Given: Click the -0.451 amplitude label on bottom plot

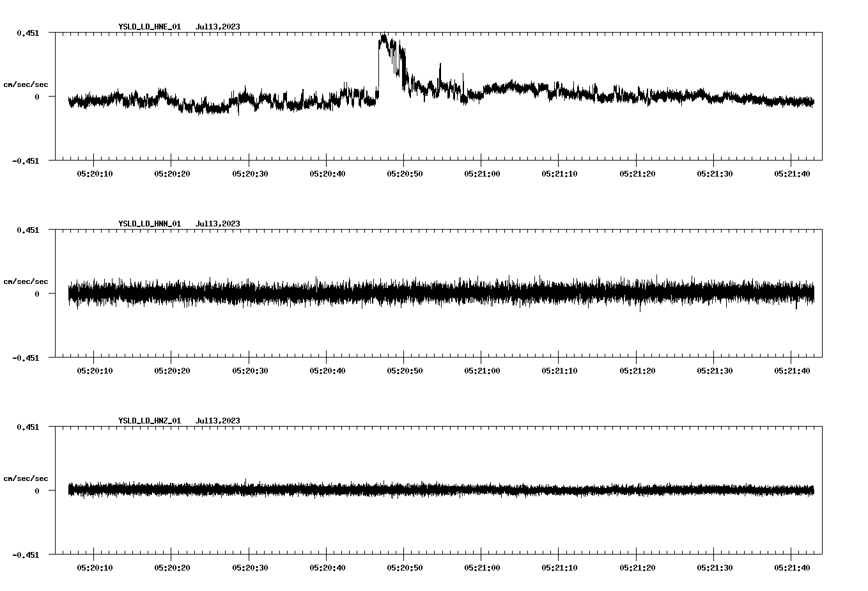Looking at the screenshot, I should tap(26, 556).
